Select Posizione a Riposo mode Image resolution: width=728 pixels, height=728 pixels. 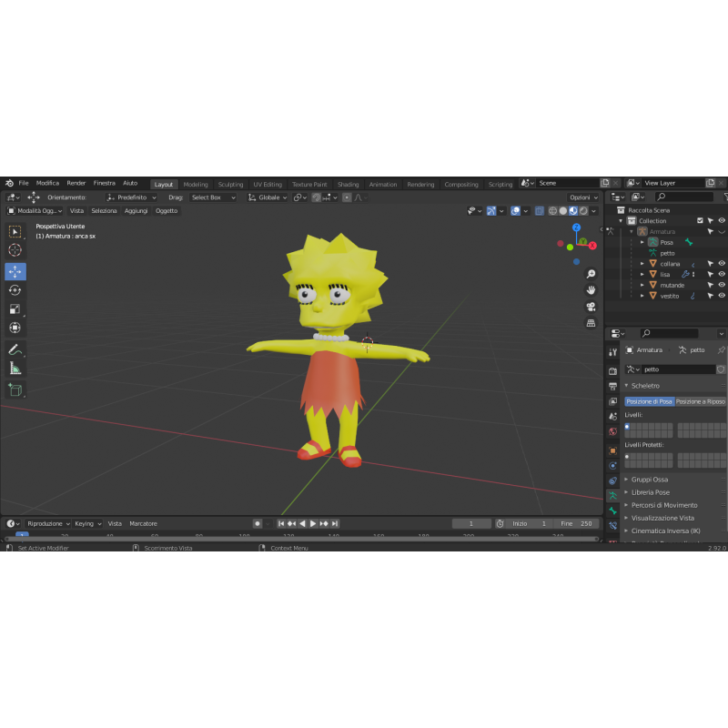click(x=700, y=401)
